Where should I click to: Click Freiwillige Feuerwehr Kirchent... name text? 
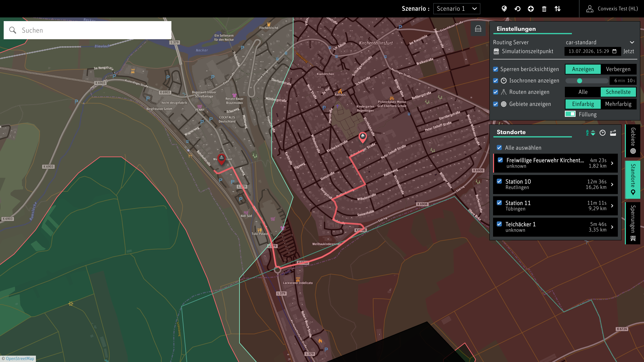point(545,160)
